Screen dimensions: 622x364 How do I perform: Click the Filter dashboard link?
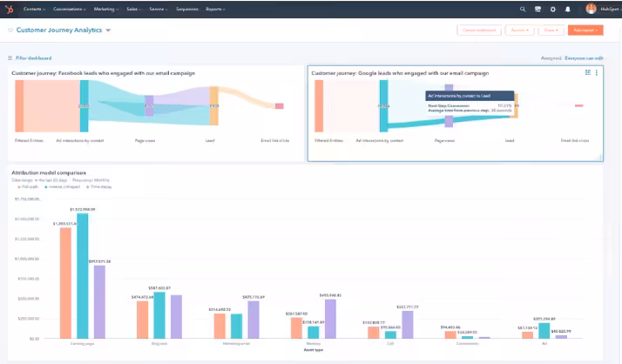pyautogui.click(x=34, y=57)
